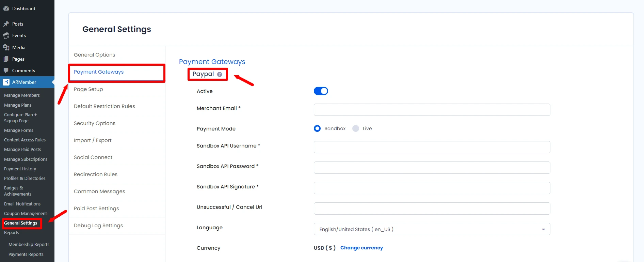This screenshot has width=644, height=262.
Task: Click the Pages icon in sidebar
Action: [x=6, y=59]
